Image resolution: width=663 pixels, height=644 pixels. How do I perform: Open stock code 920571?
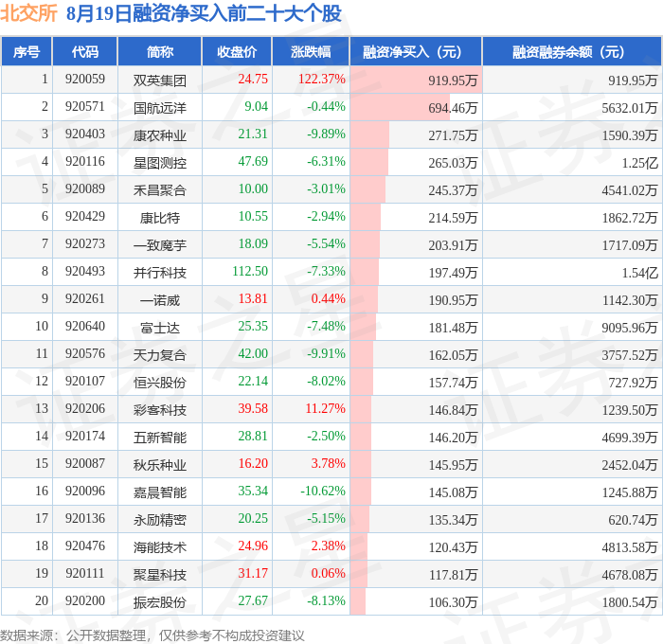pos(85,107)
